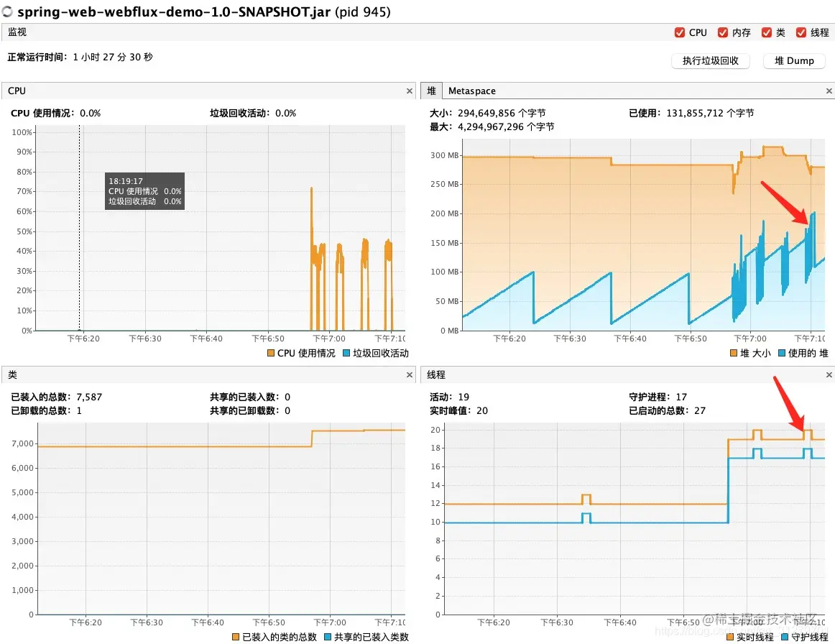Click 300 MB label on heap chart axis
Image resolution: width=835 pixels, height=644 pixels.
click(x=445, y=155)
